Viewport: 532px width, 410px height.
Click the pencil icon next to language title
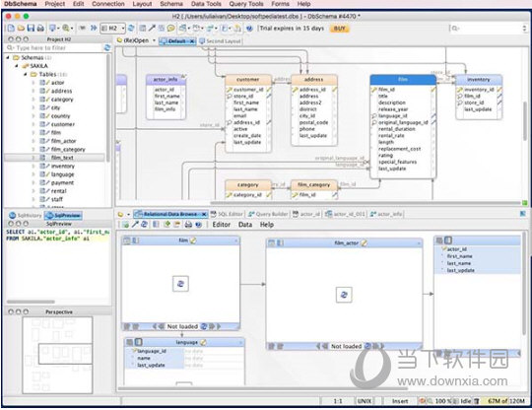pyautogui.click(x=203, y=342)
